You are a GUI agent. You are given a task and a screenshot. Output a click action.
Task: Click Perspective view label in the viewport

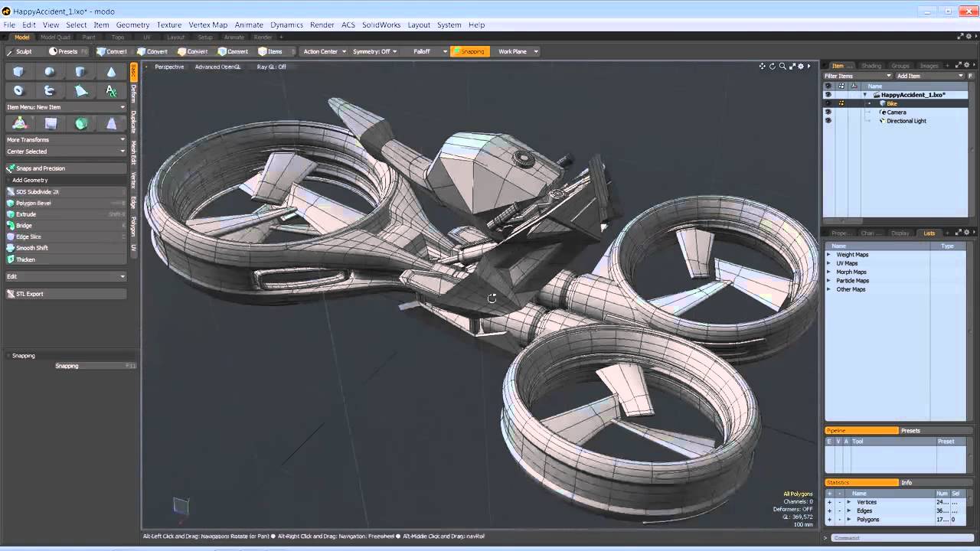(169, 67)
